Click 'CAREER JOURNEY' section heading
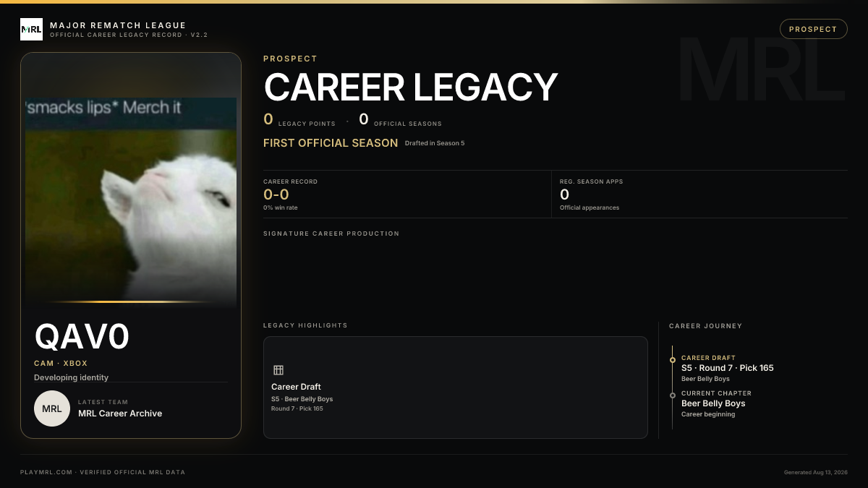 pos(705,326)
